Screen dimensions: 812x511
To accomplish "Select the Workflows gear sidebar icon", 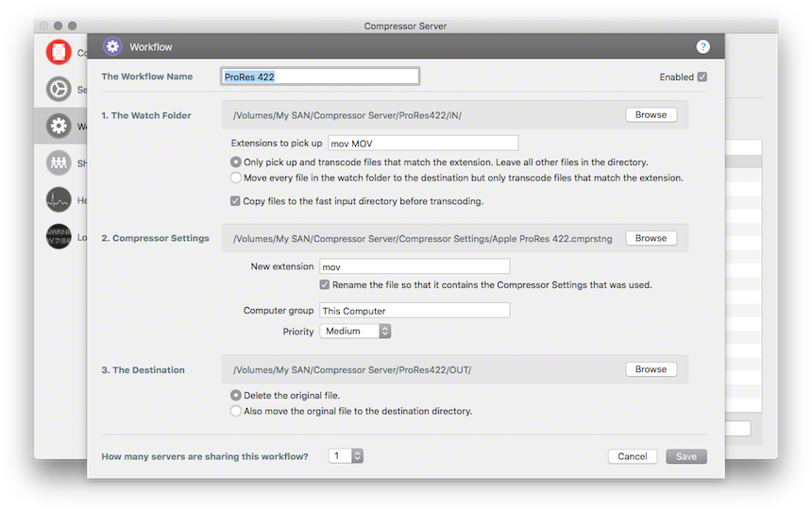I will tap(59, 126).
